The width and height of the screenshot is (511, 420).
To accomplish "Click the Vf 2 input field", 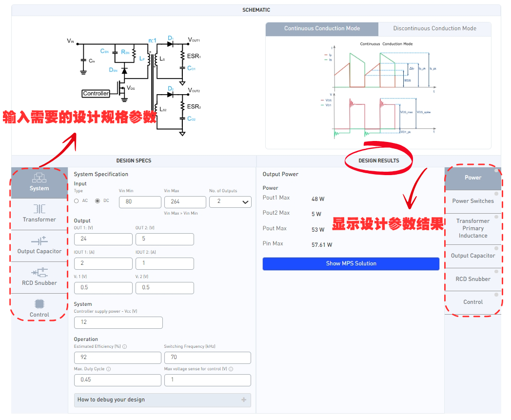I will [x=165, y=288].
